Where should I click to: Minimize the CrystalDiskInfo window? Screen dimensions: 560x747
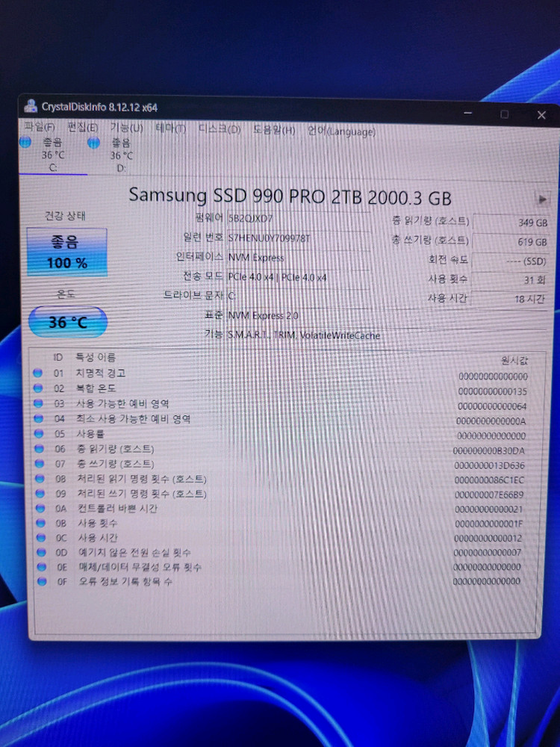coord(468,113)
